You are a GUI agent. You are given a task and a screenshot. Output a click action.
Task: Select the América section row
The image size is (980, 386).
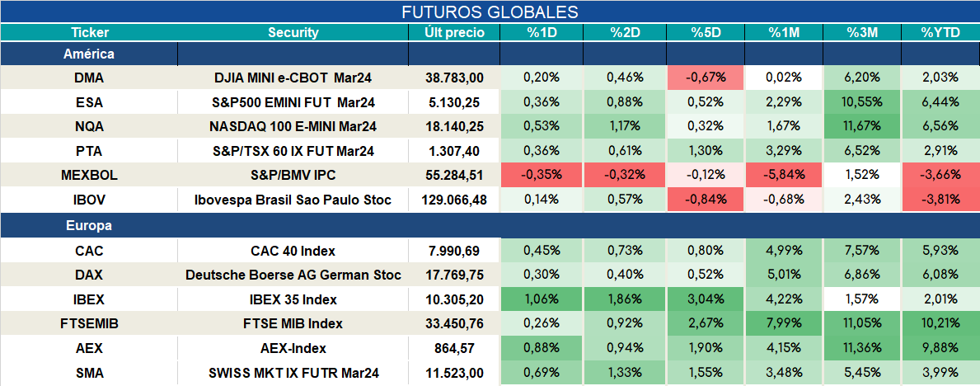click(x=490, y=54)
